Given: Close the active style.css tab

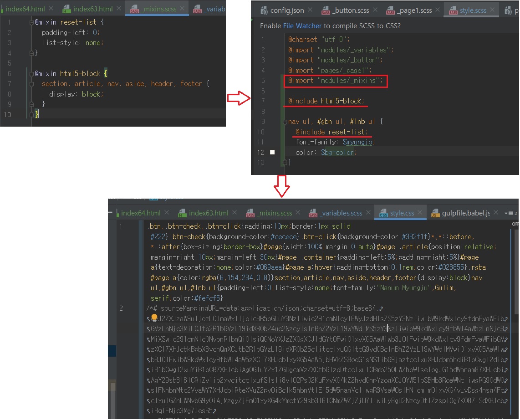Looking at the screenshot, I should click(x=420, y=213).
